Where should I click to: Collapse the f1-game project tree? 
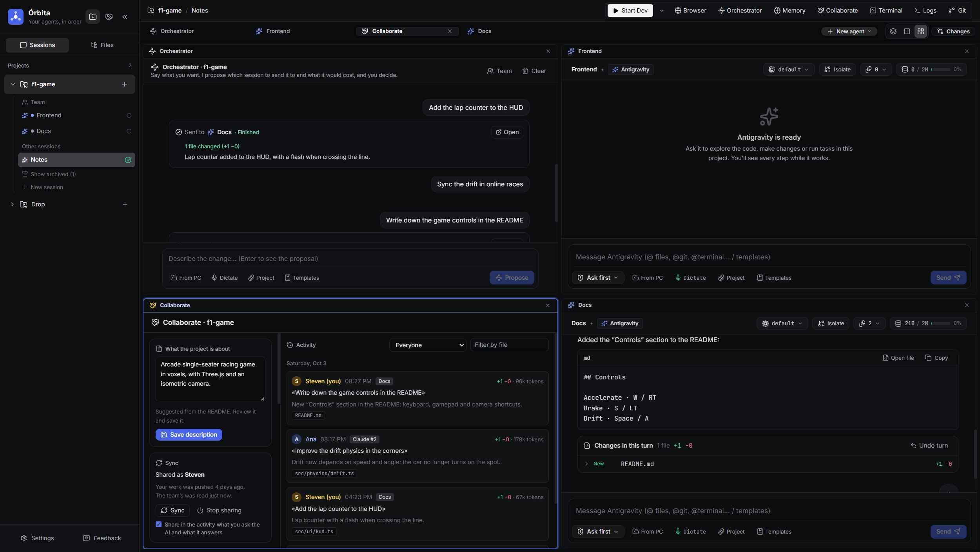click(x=13, y=84)
